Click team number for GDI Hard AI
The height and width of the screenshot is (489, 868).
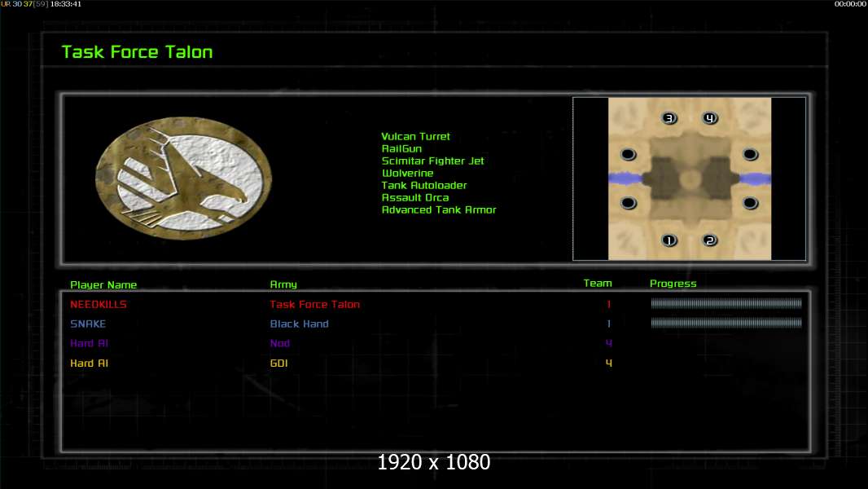pos(608,363)
